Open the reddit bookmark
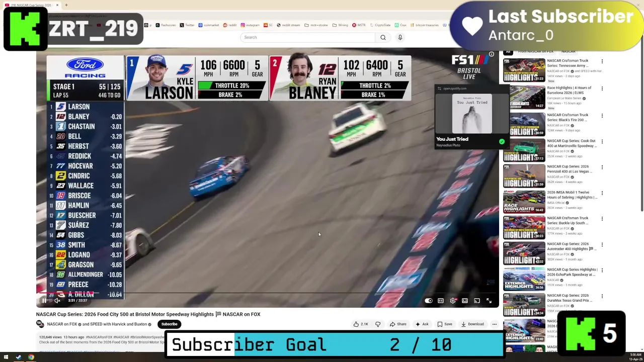Image resolution: width=644 pixels, height=362 pixels. (230, 25)
